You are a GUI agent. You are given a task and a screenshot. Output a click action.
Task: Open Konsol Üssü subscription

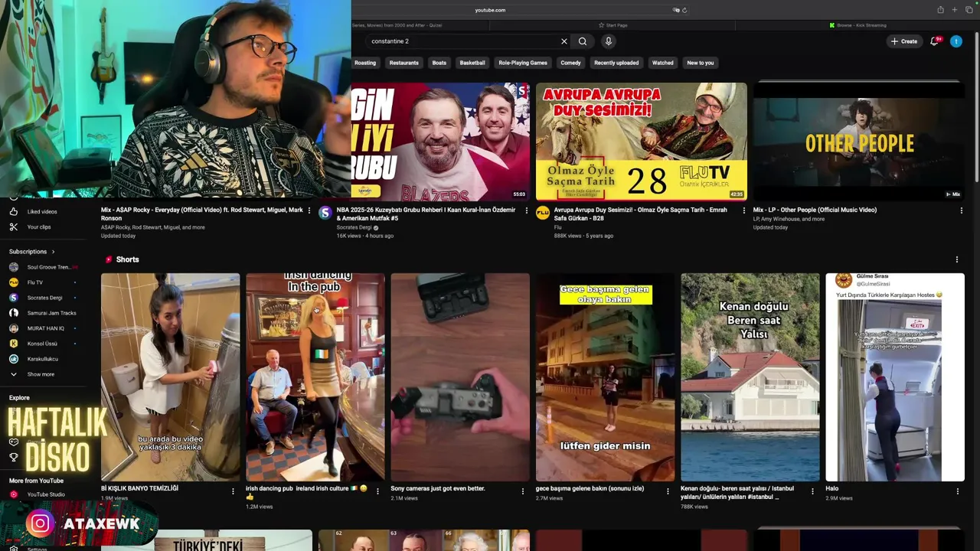tap(43, 344)
